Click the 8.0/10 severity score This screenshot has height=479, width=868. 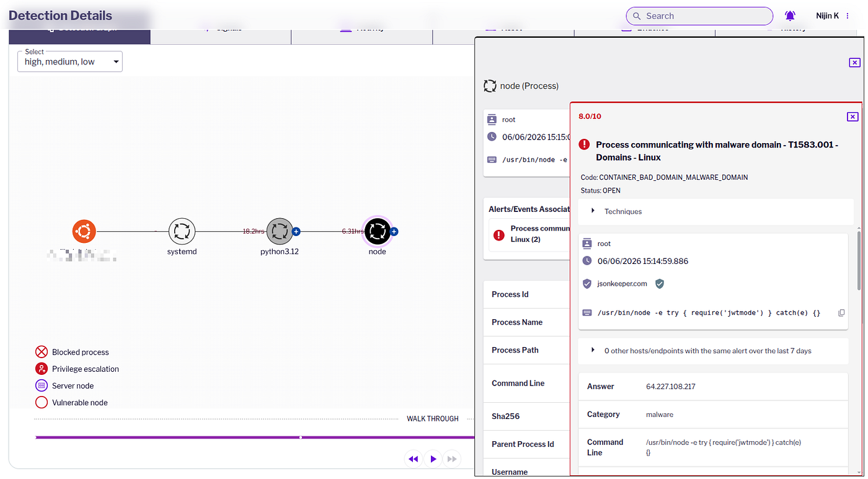click(x=590, y=116)
